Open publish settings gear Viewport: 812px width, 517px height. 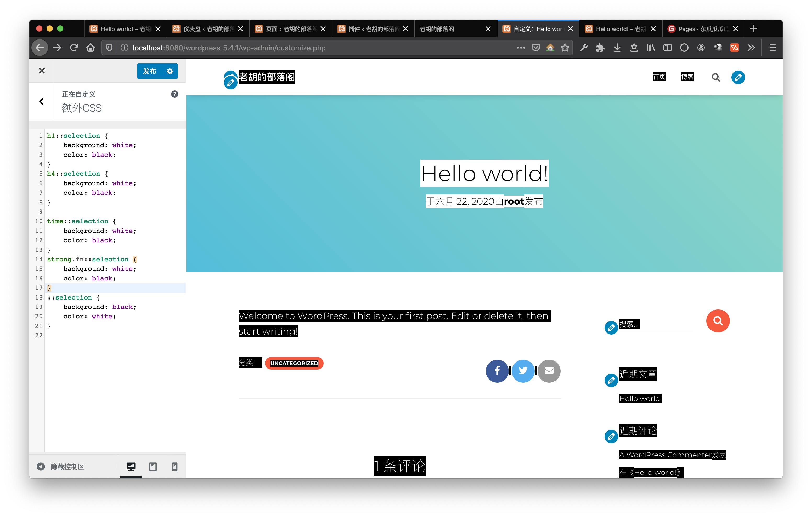[170, 71]
